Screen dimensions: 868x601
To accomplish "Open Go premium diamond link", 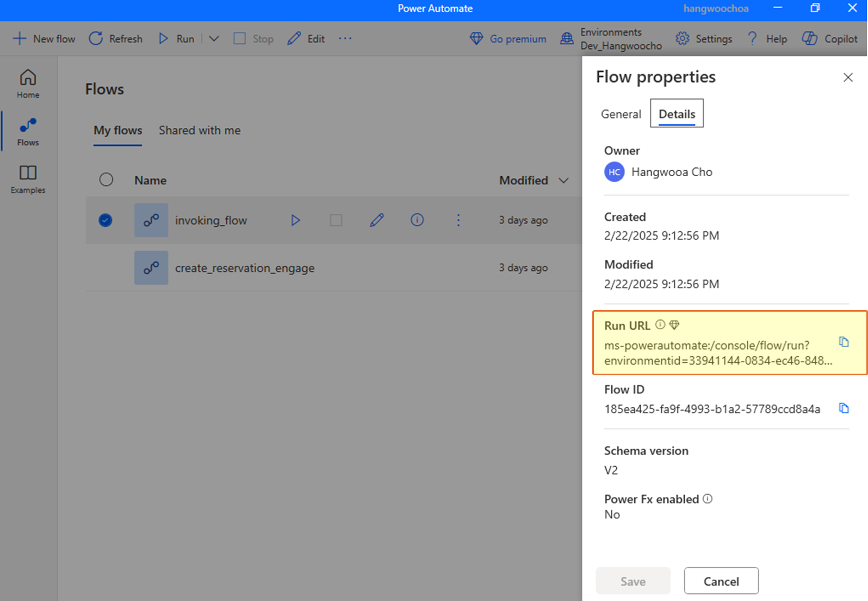I will [x=508, y=39].
